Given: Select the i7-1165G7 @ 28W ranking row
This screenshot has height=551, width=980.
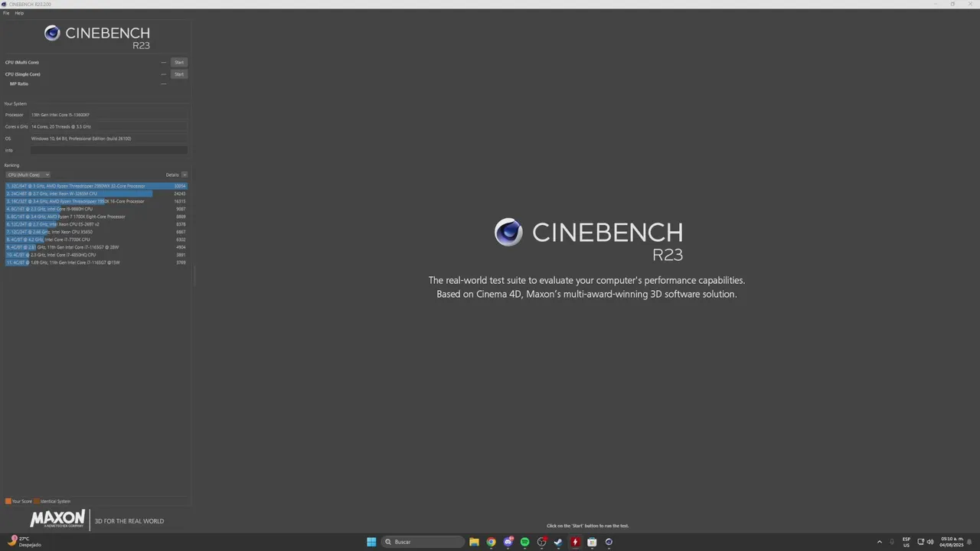Looking at the screenshot, I should (x=96, y=247).
